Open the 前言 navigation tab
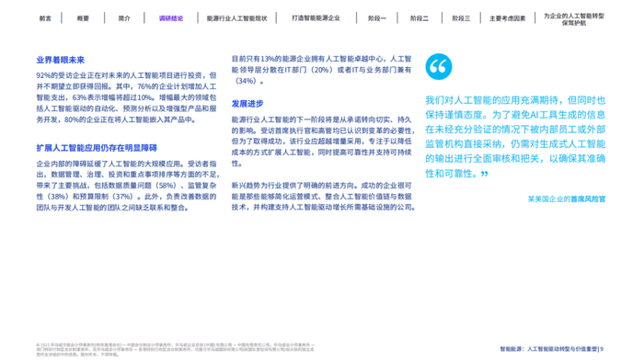 pyautogui.click(x=45, y=18)
